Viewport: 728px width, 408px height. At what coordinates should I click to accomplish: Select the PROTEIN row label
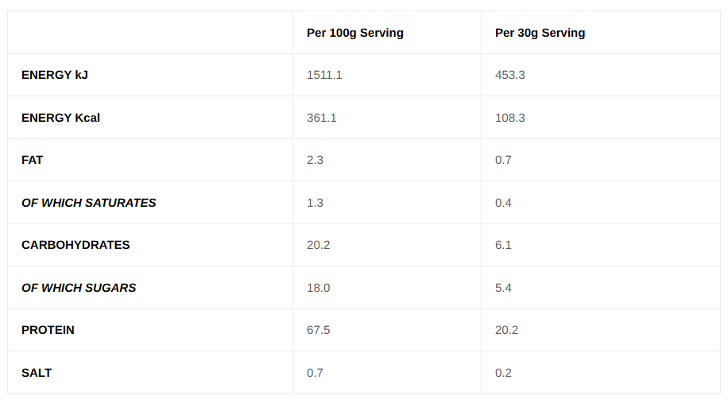(x=48, y=330)
